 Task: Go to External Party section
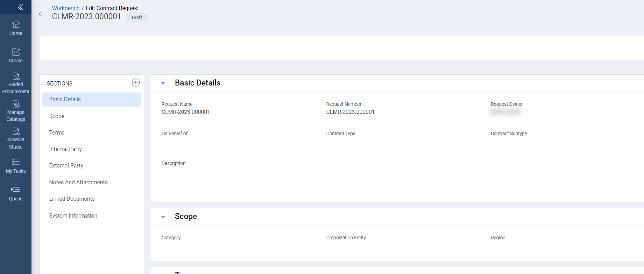tap(66, 166)
